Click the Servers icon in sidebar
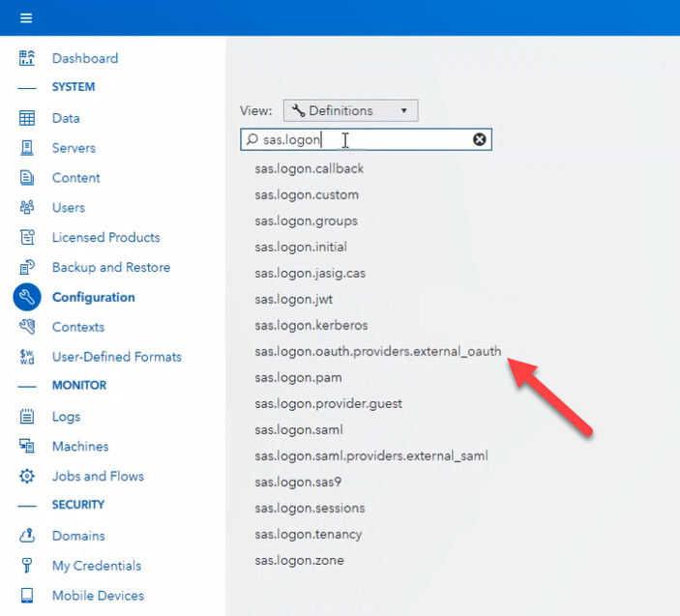Screen dimensions: 680x616 tap(27, 148)
